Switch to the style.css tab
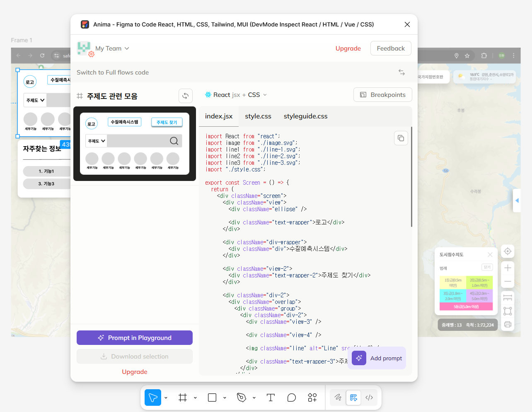Screen dimensions: 532x412 [258, 116]
